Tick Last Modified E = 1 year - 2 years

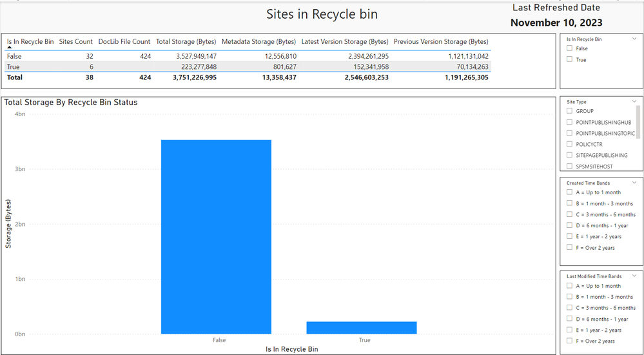pos(569,329)
